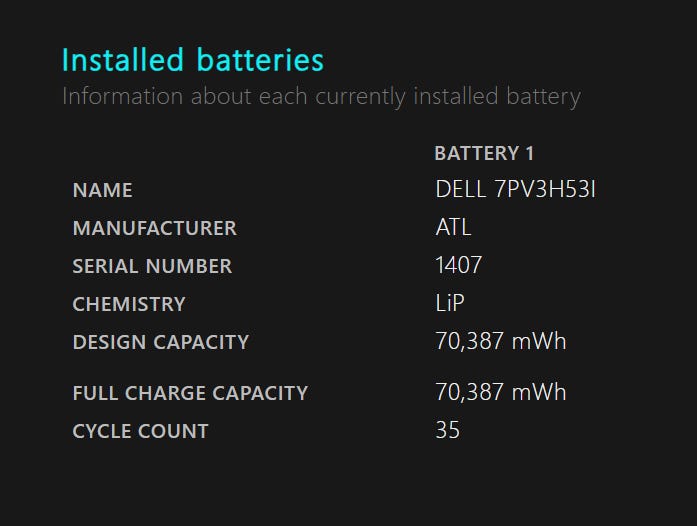
Task: Select the LiP chemistry value
Action: point(450,303)
